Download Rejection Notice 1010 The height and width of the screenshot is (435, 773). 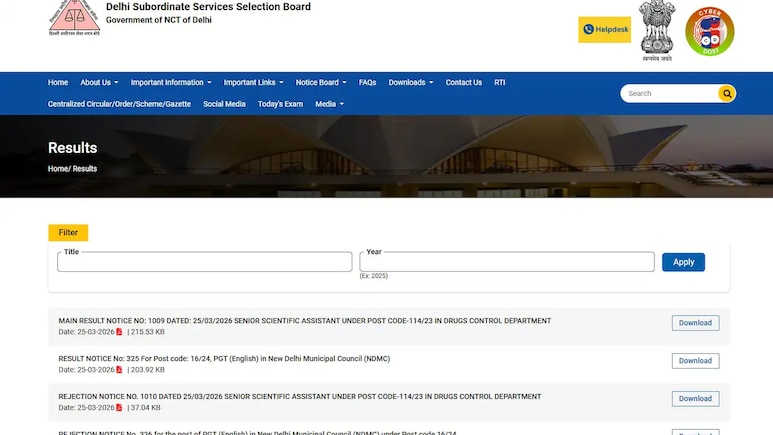[x=695, y=399]
